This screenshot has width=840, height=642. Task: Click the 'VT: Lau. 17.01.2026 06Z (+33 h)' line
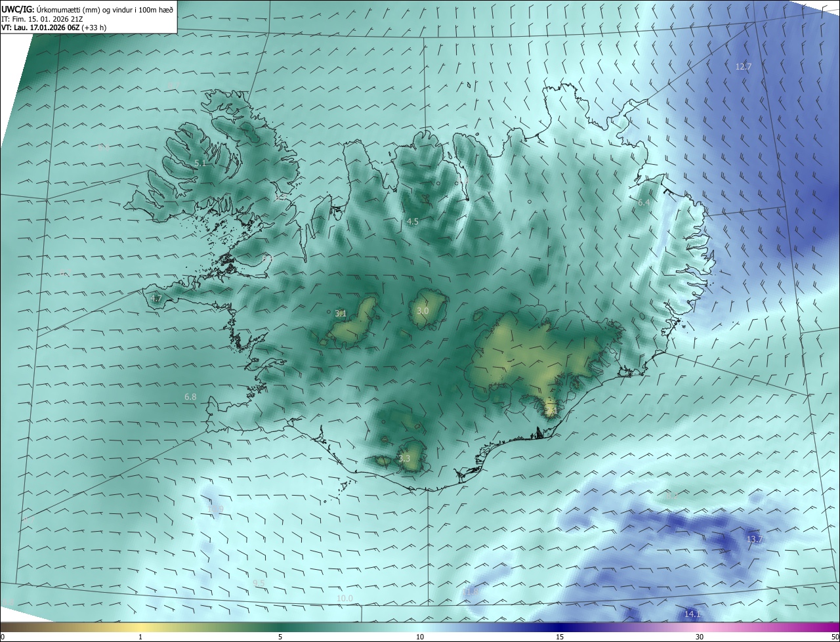54,28
